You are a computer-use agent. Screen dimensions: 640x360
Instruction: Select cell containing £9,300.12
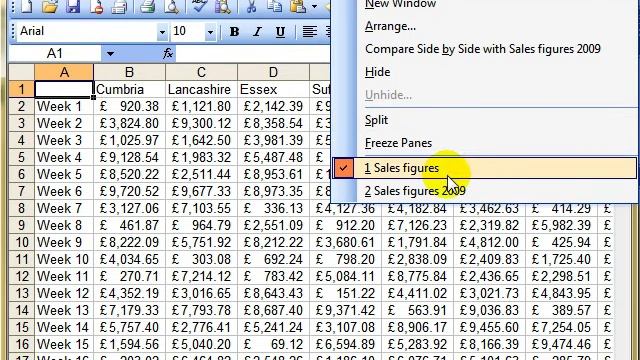(201, 123)
